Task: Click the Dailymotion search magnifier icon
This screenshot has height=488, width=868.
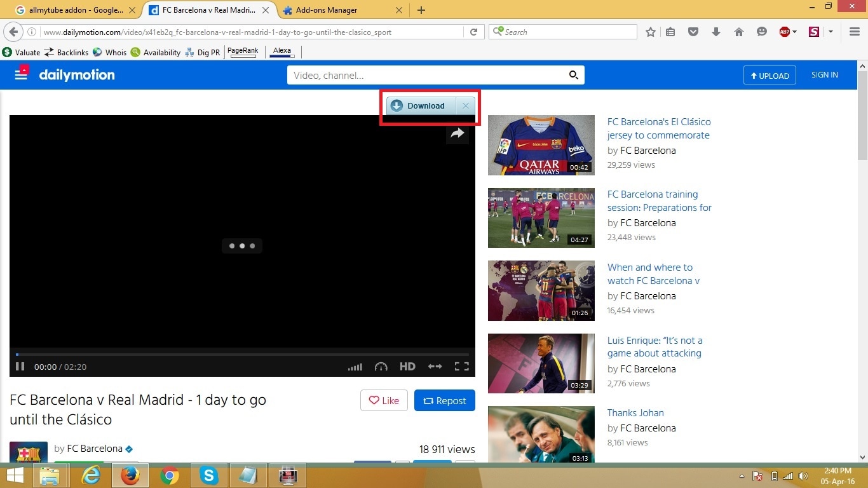Action: point(574,75)
